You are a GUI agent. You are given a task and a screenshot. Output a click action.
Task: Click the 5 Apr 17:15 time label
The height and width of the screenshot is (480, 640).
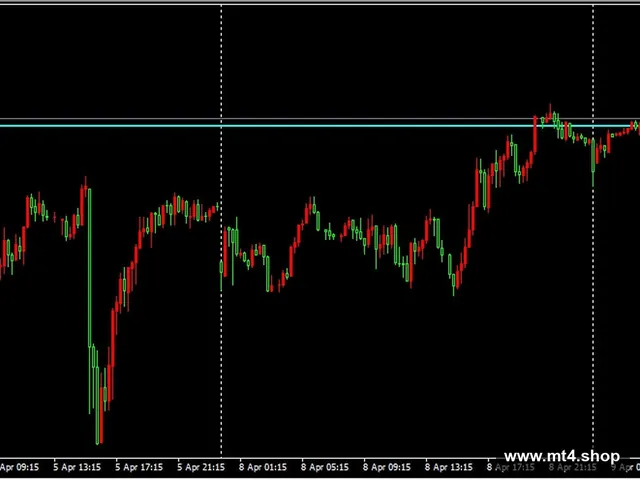[x=139, y=467]
